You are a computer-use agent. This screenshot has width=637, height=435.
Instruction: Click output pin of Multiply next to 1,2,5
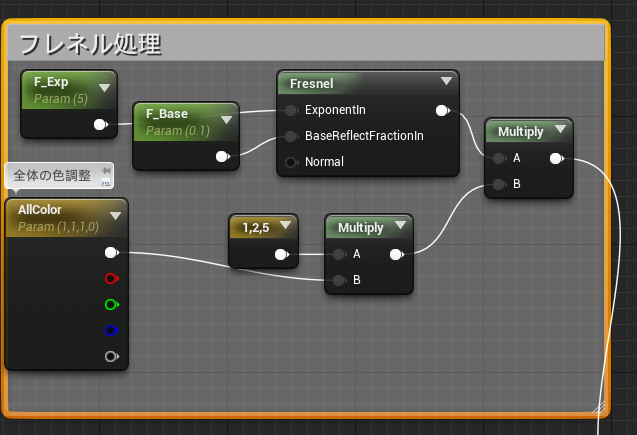pyautogui.click(x=396, y=255)
